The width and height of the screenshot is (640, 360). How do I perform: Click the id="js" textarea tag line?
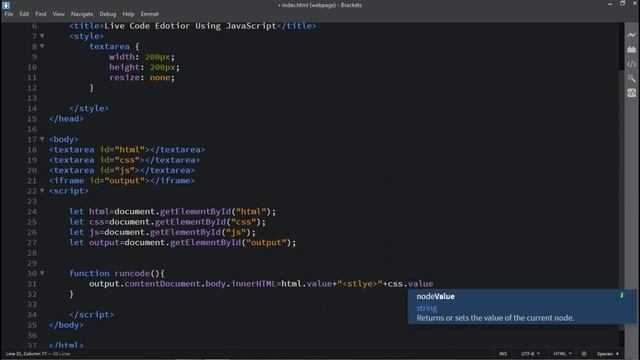(122, 170)
